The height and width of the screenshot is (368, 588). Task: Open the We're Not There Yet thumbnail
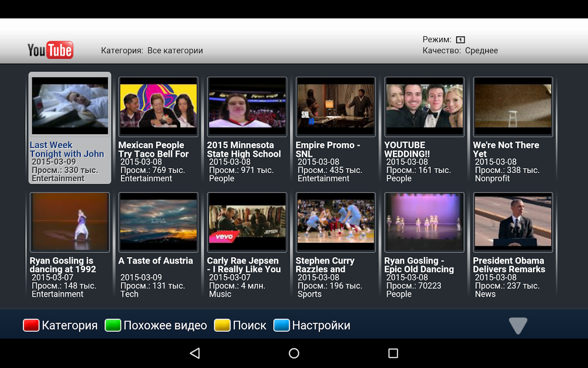[x=513, y=107]
